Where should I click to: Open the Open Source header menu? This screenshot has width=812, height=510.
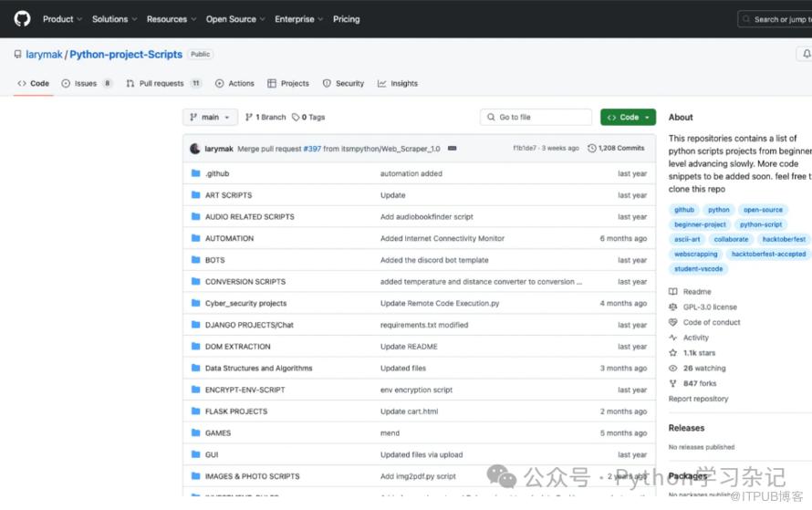234,19
